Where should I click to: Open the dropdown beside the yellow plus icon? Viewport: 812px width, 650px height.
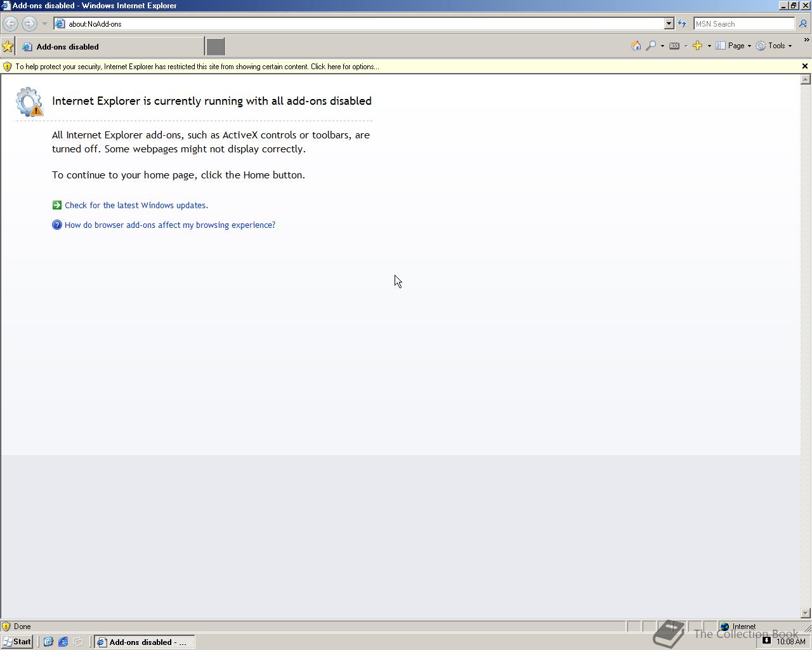click(709, 46)
